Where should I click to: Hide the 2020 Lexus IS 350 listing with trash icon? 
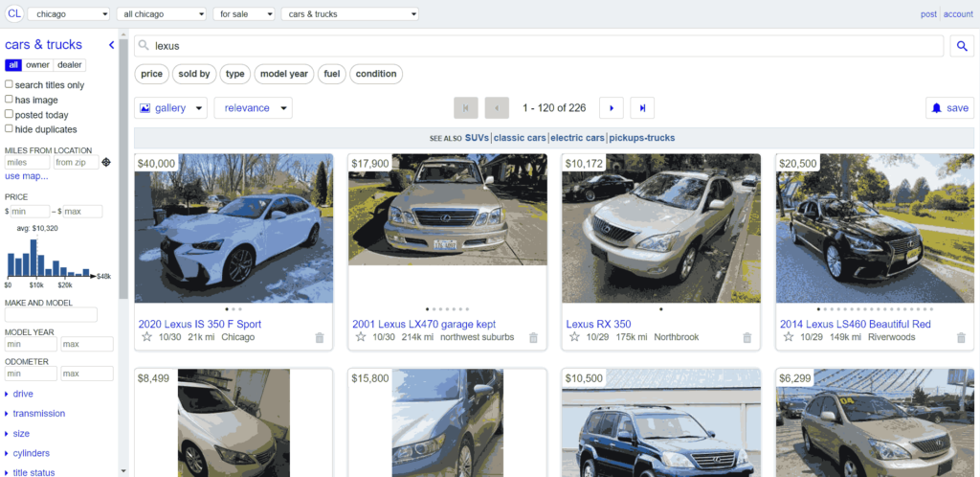[x=320, y=337]
